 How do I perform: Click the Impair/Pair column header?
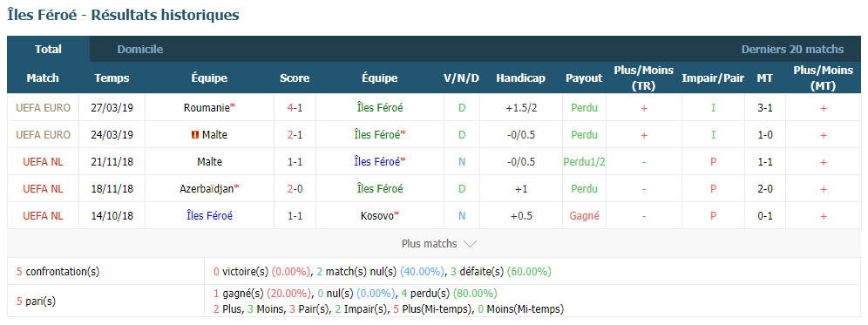(713, 78)
